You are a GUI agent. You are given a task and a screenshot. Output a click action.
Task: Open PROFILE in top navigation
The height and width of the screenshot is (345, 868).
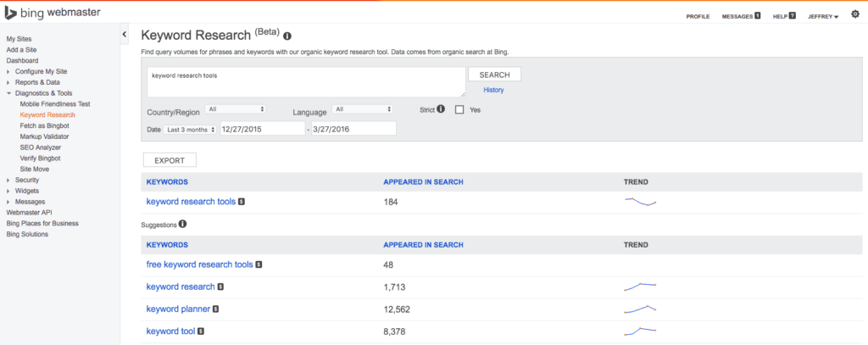point(698,17)
